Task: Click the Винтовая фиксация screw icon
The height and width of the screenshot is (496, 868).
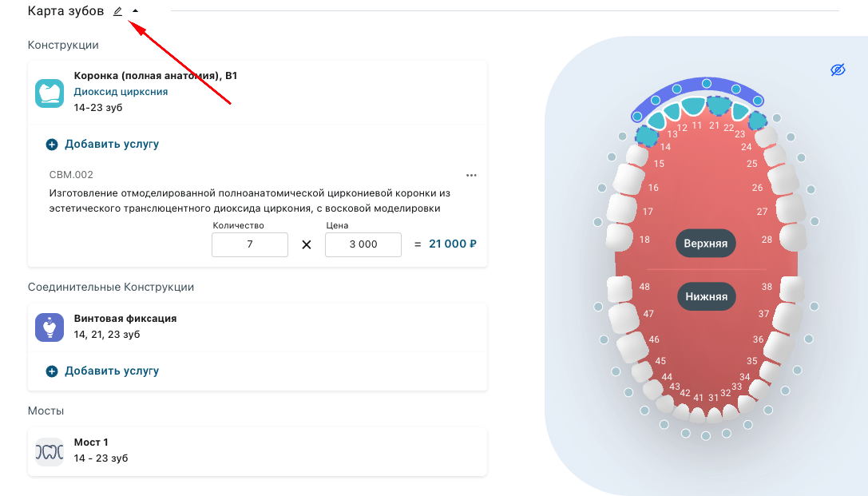Action: pos(50,327)
